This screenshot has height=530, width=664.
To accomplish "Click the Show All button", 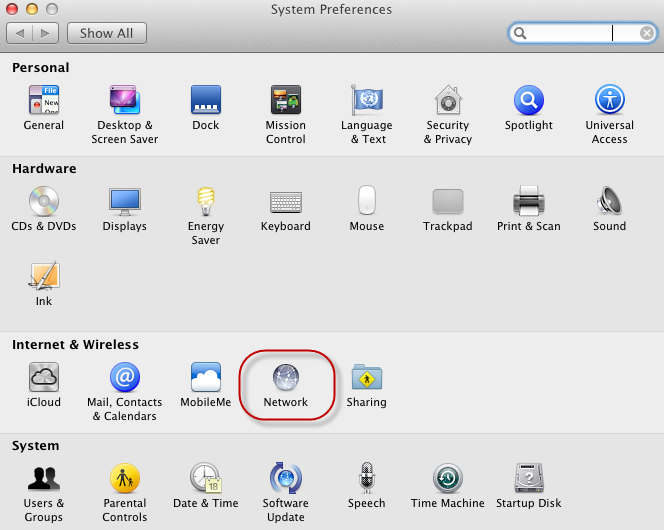I will [107, 33].
